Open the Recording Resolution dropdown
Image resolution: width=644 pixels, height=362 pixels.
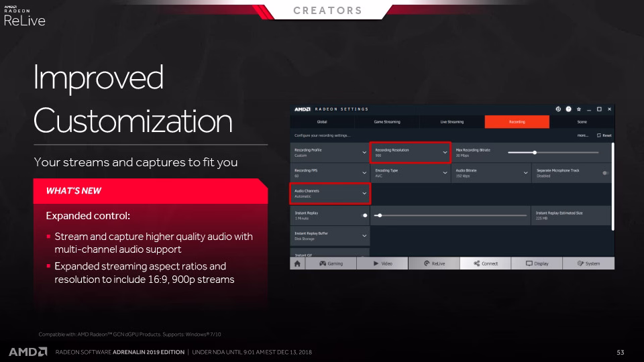pos(411,153)
